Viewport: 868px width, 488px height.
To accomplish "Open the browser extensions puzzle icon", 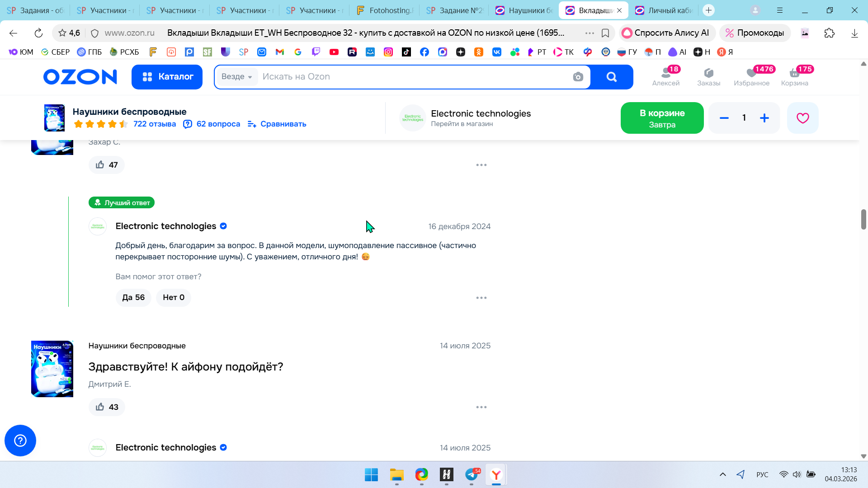I will tap(829, 33).
